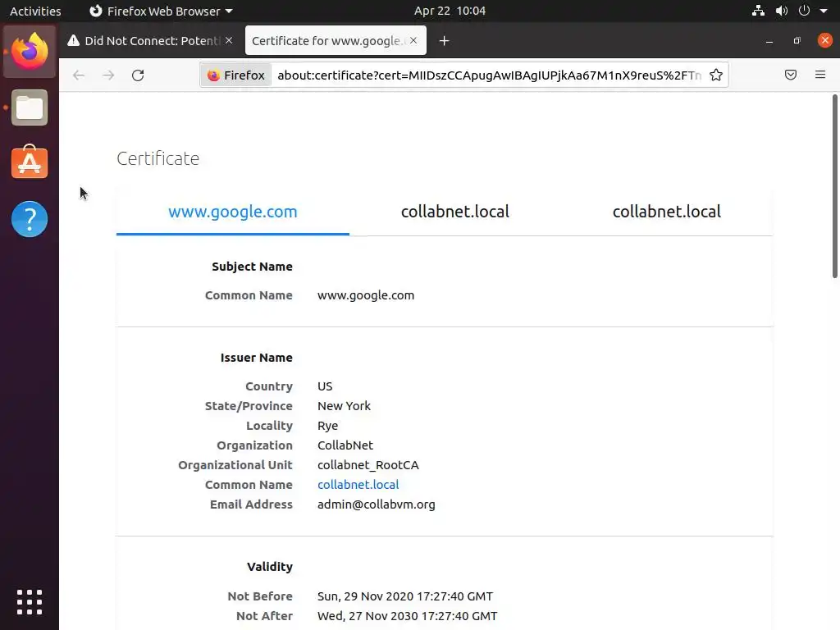Bookmark this page with star icon
Image resolution: width=840 pixels, height=630 pixels.
click(x=716, y=75)
